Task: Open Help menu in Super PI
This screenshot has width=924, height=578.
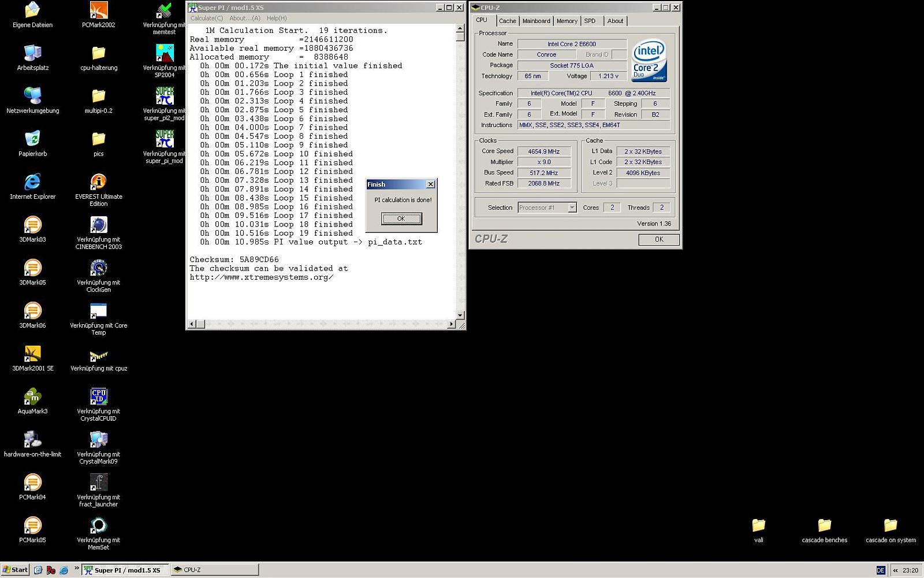Action: pyautogui.click(x=277, y=18)
